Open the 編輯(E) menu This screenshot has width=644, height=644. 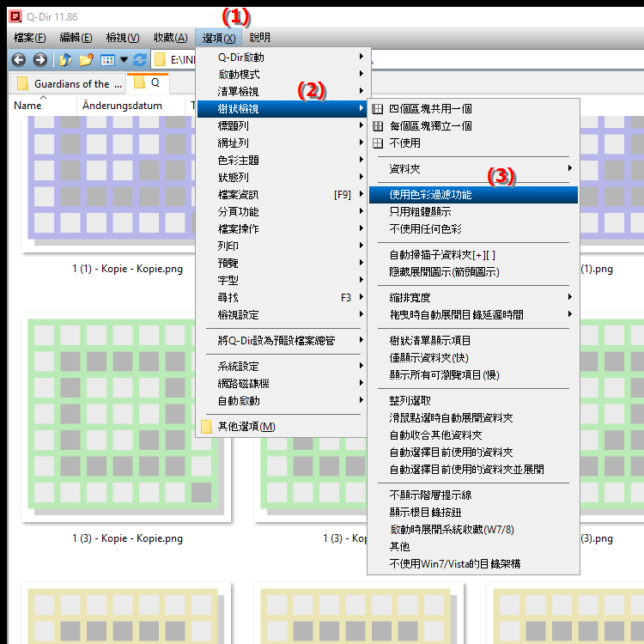76,38
